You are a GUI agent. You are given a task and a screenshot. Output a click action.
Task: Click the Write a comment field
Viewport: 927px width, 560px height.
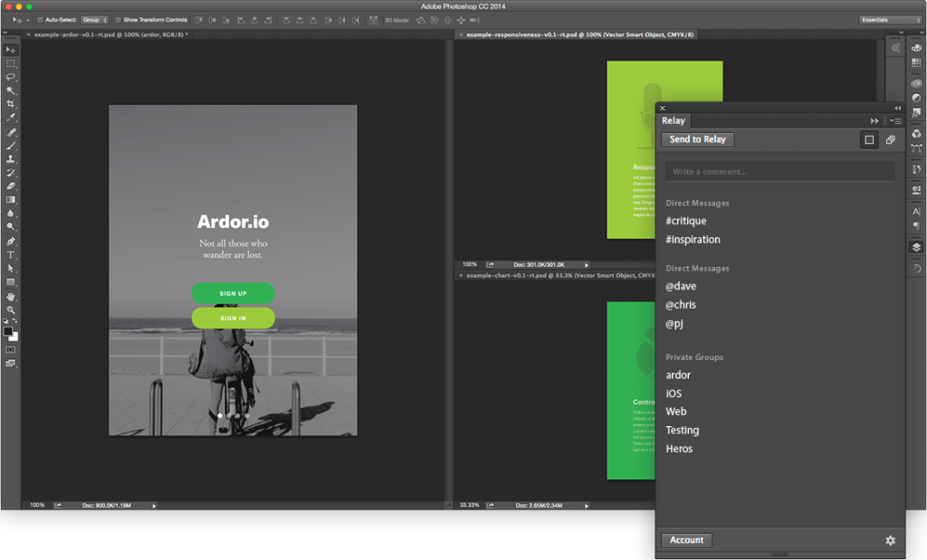pos(779,171)
